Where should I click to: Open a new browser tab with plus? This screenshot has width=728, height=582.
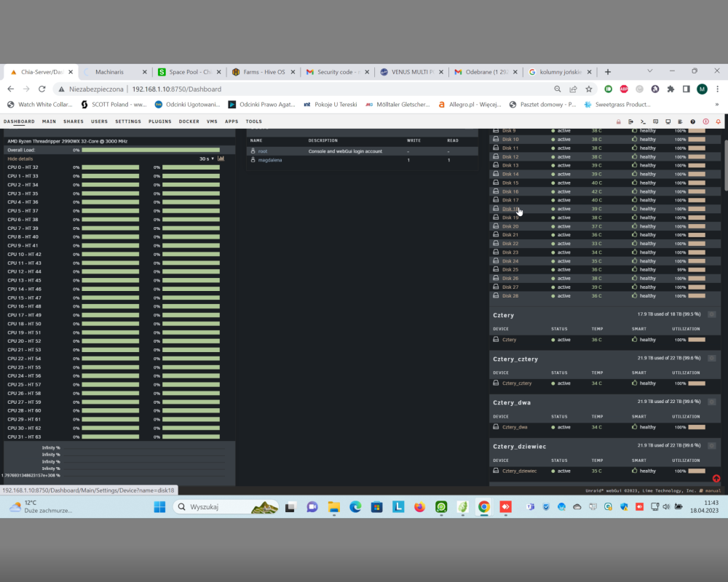(608, 72)
